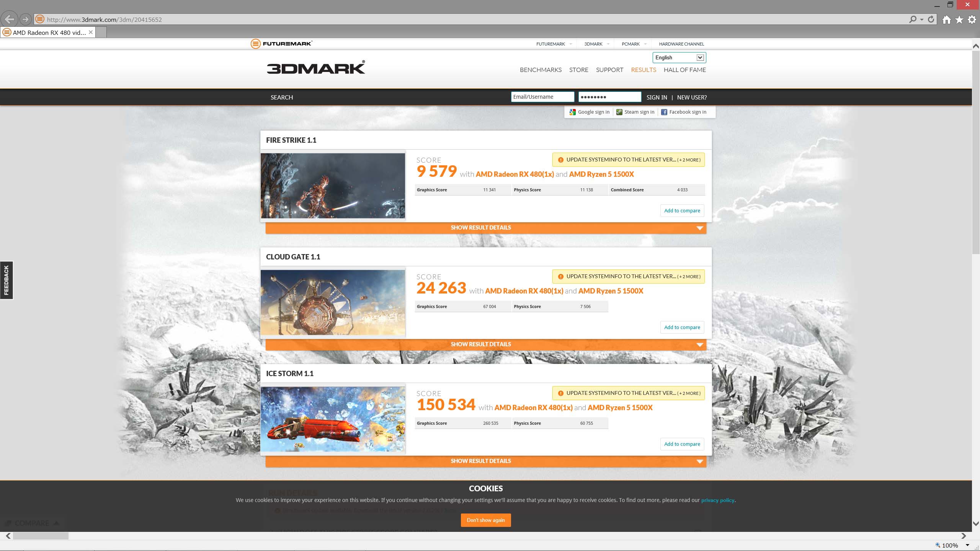This screenshot has width=980, height=551.
Task: Click Search in the dark bar
Action: [x=282, y=98]
